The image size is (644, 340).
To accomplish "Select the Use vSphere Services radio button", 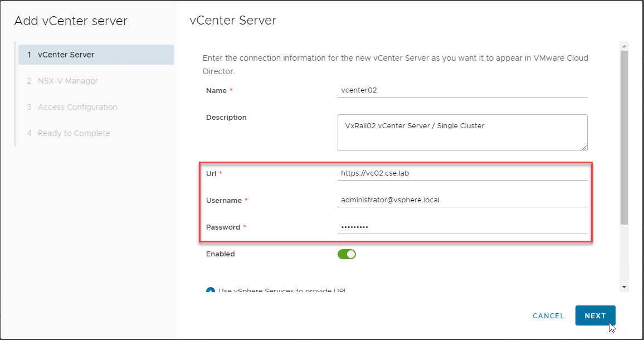I will point(211,290).
